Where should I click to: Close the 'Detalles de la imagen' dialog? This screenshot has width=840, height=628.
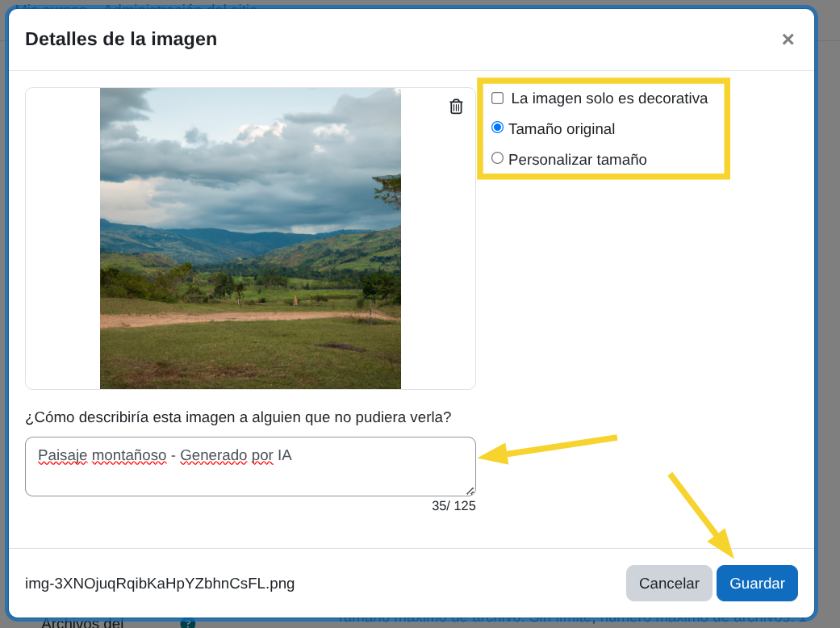[x=788, y=39]
